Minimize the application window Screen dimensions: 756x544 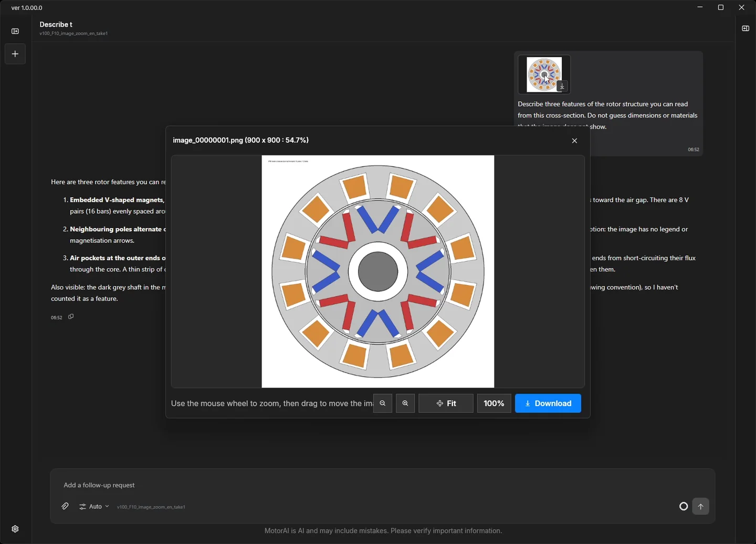pos(700,7)
